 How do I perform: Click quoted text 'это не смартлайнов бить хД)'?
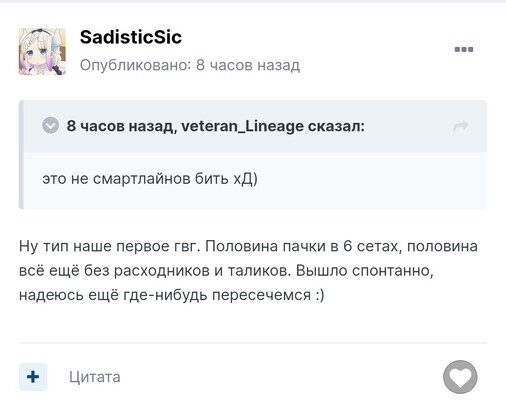150,179
